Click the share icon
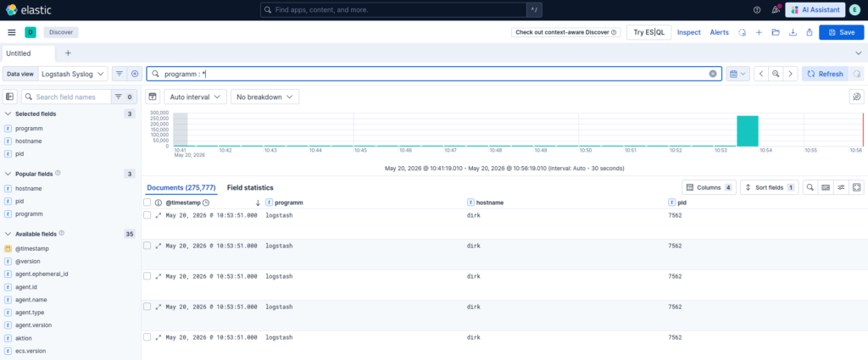Screen dimensions: 868x360 tap(810, 33)
